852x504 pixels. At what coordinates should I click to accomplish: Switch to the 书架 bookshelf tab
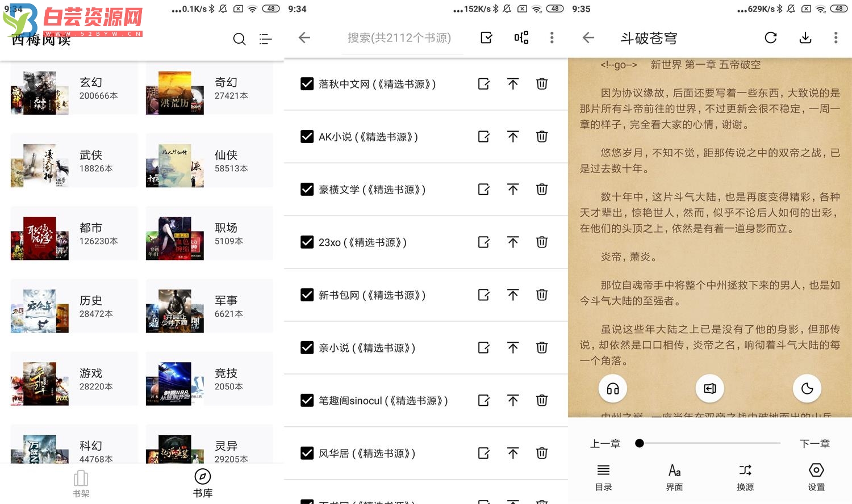81,484
